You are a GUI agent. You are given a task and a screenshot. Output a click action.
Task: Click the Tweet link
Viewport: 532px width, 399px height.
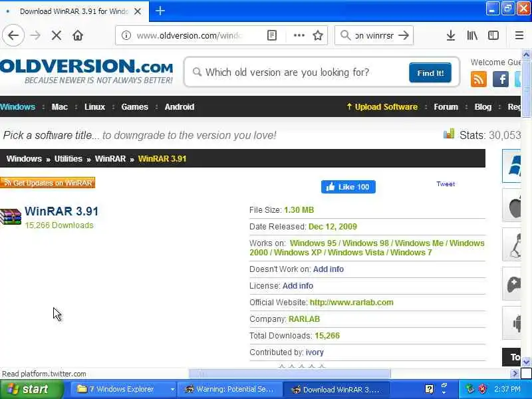coord(446,184)
